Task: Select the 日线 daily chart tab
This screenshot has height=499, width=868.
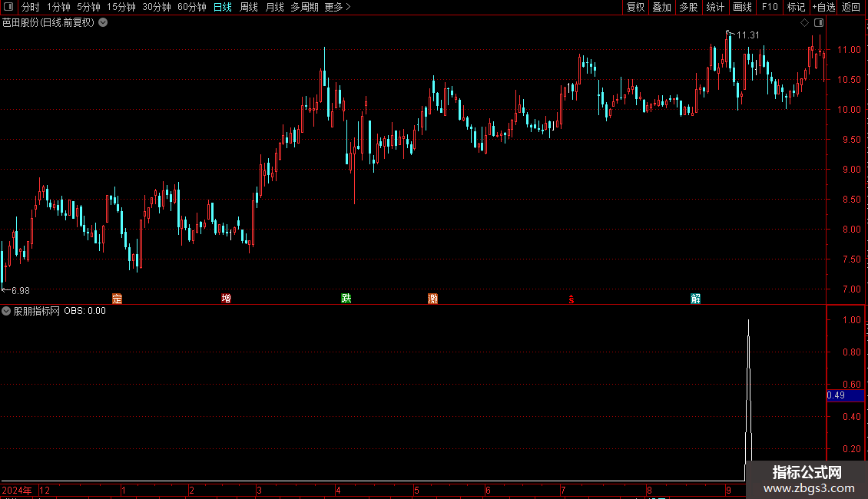Action: (x=223, y=7)
